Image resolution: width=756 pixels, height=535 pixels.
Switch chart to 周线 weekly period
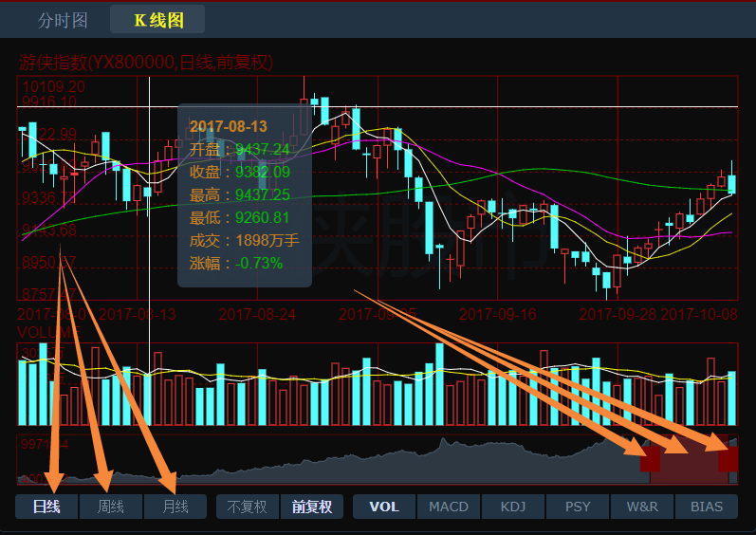tap(111, 507)
